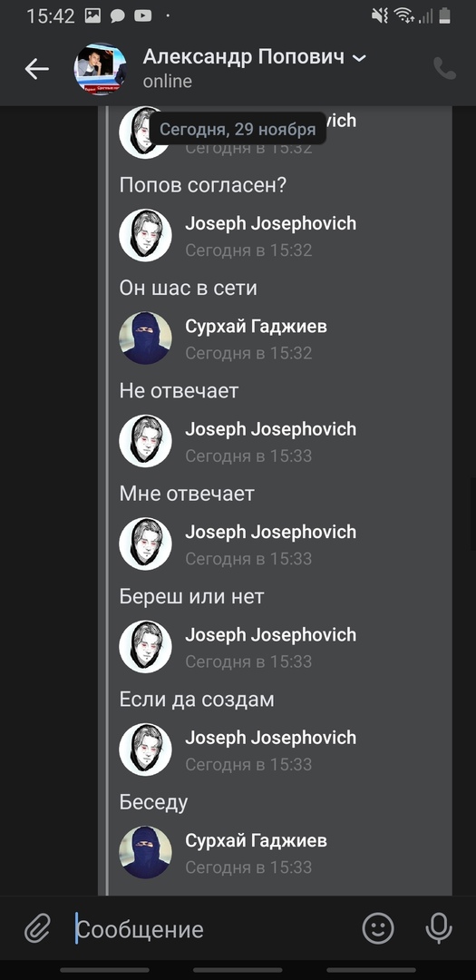Screen dimensions: 476x980
Task: Open Сурхай Гаджиев avatar above Не отвечает
Action: pyautogui.click(x=145, y=338)
